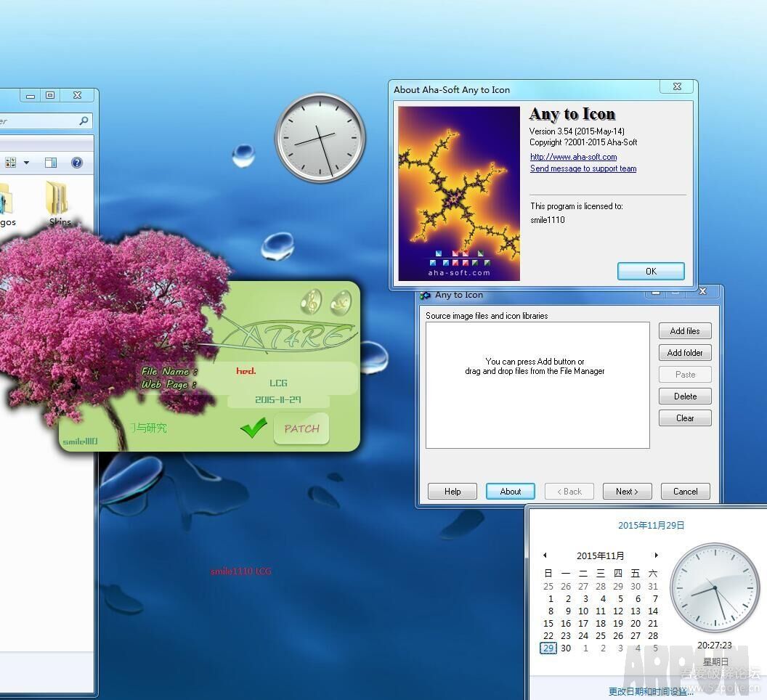767x700 pixels.
Task: Click the round close icon in patcher
Action: 341,302
